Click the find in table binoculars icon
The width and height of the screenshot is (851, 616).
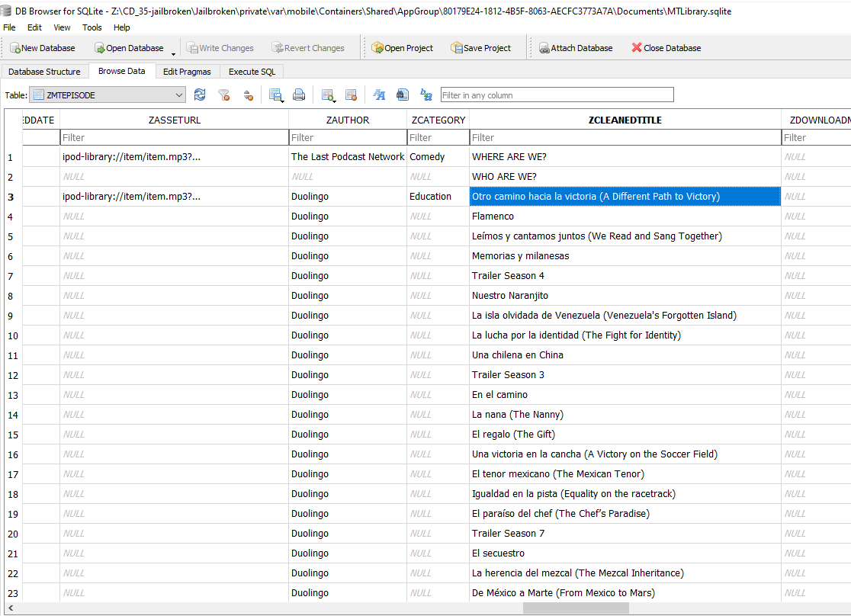coord(403,95)
